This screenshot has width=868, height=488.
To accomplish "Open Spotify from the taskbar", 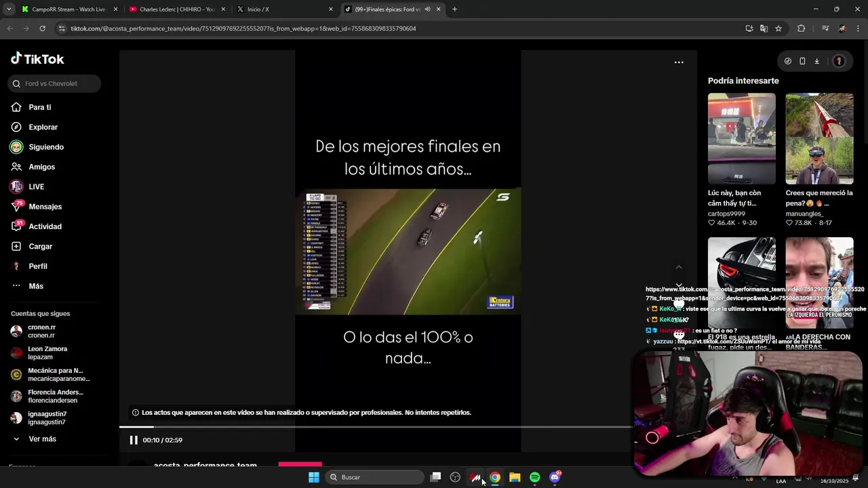I will [534, 477].
